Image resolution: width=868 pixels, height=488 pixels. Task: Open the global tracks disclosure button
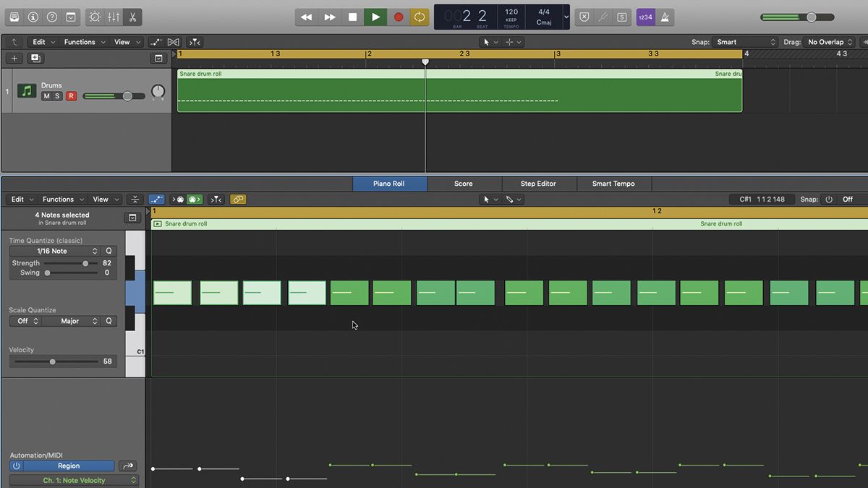[x=159, y=58]
